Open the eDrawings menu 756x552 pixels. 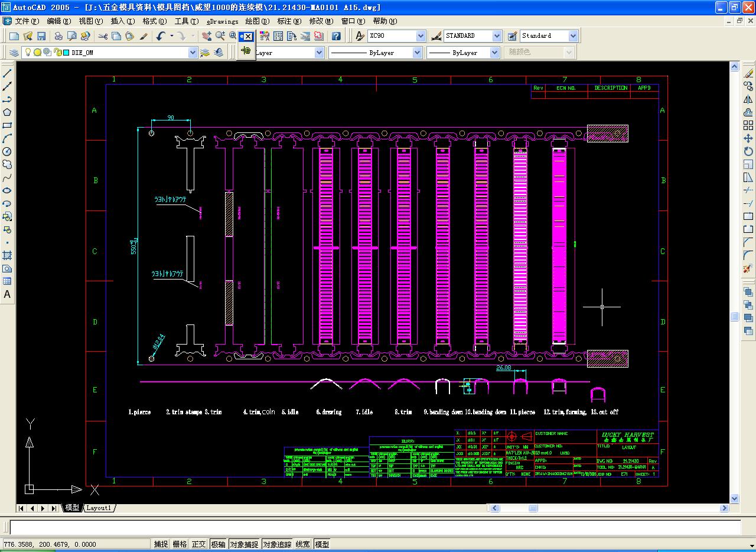[x=222, y=21]
